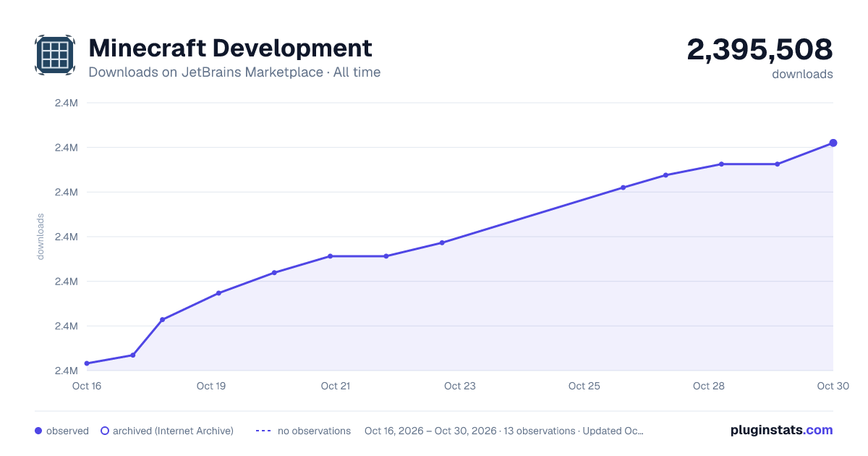The width and height of the screenshot is (868, 456).
Task: Click the 'Oct 23' x-axis label
Action: point(460,386)
